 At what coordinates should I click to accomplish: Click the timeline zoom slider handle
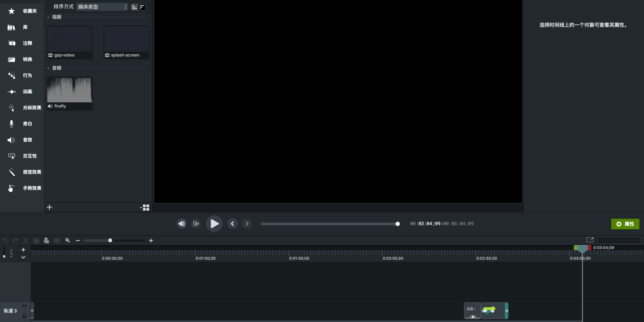tap(110, 241)
